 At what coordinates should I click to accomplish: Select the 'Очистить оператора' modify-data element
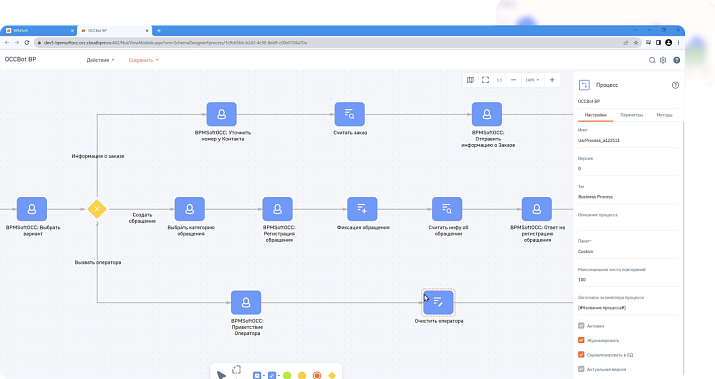438,302
